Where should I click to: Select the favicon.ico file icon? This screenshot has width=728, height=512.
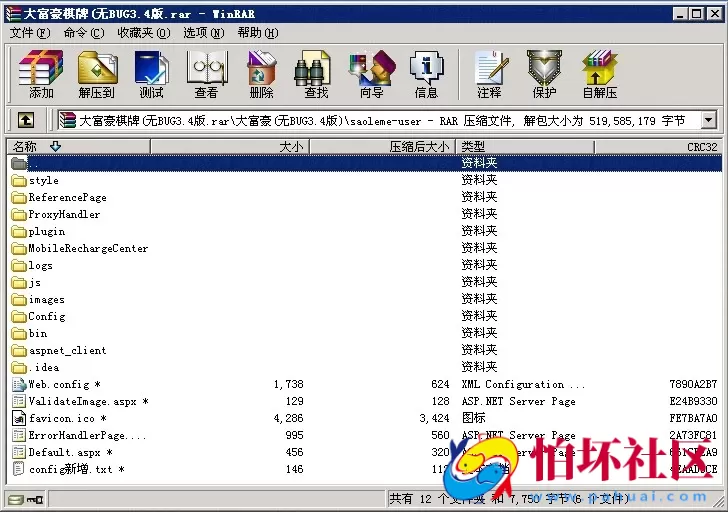[19, 418]
